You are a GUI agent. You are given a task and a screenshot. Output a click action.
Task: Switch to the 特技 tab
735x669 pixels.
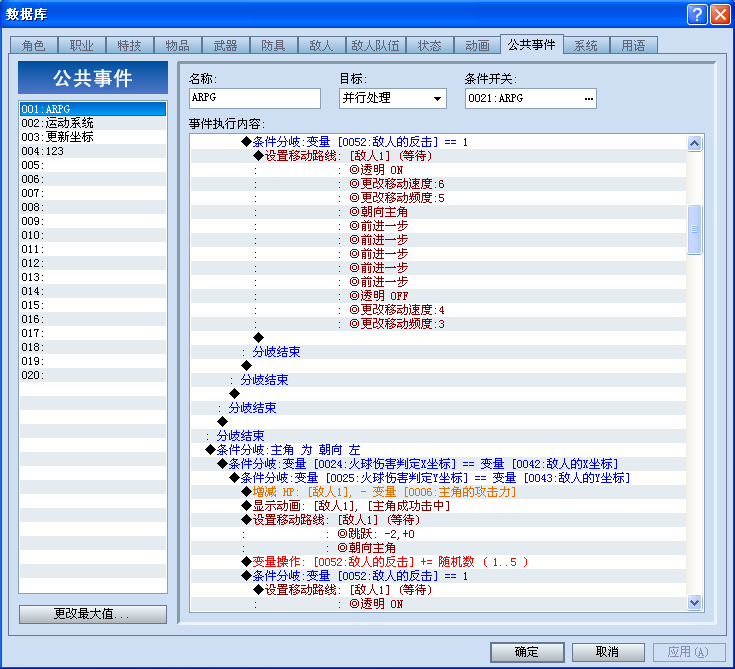129,45
